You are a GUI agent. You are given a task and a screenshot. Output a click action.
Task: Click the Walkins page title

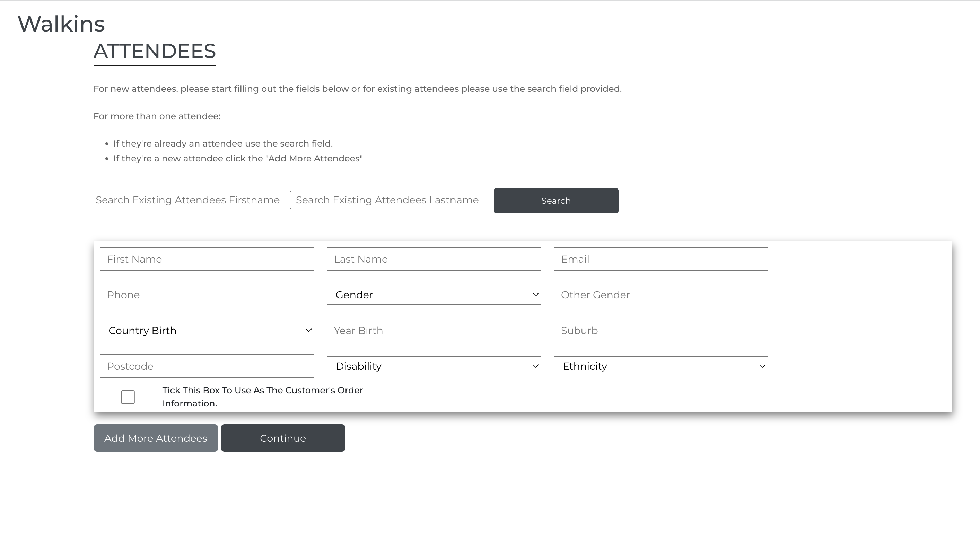[x=61, y=24]
